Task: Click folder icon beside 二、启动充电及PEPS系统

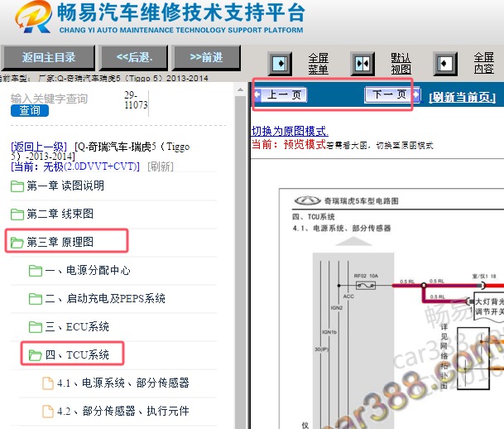Action: [x=36, y=299]
